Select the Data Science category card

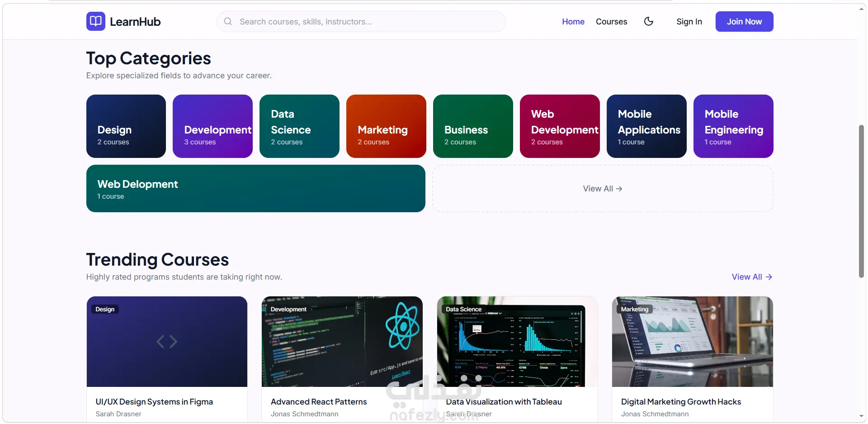[x=299, y=126]
